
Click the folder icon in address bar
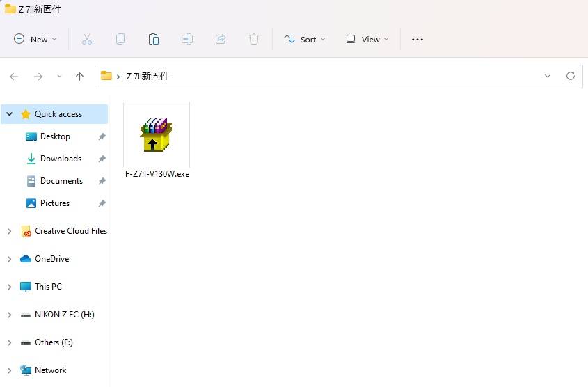(x=106, y=76)
